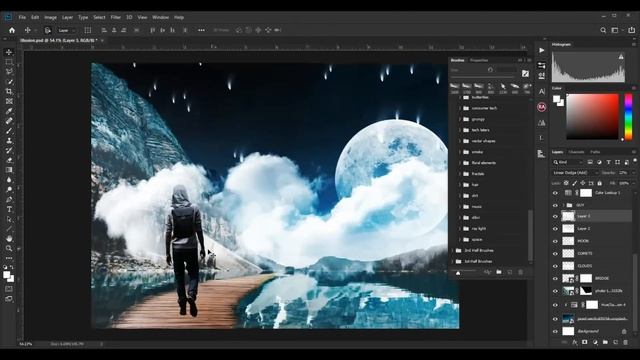Expand the fractals brush folder
Viewport: 640px width, 360px height.
460,174
